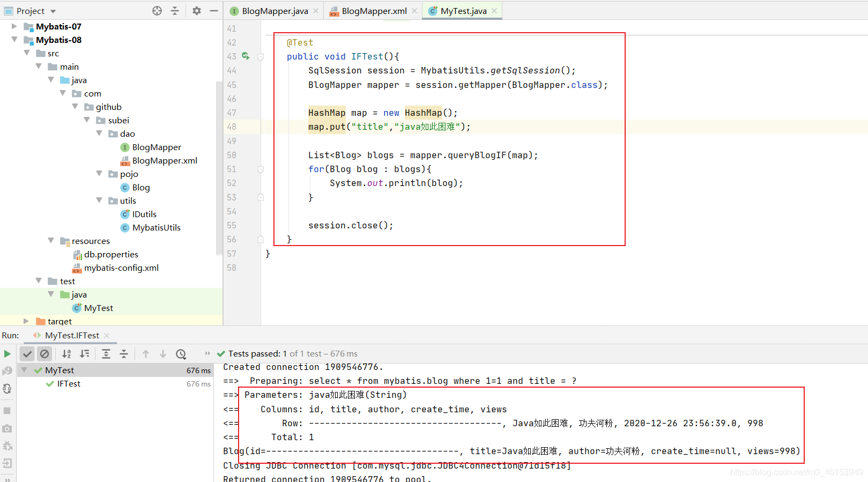Screen dimensions: 868x482
Task: Click Expand All icon in test toolbar
Action: (106, 354)
